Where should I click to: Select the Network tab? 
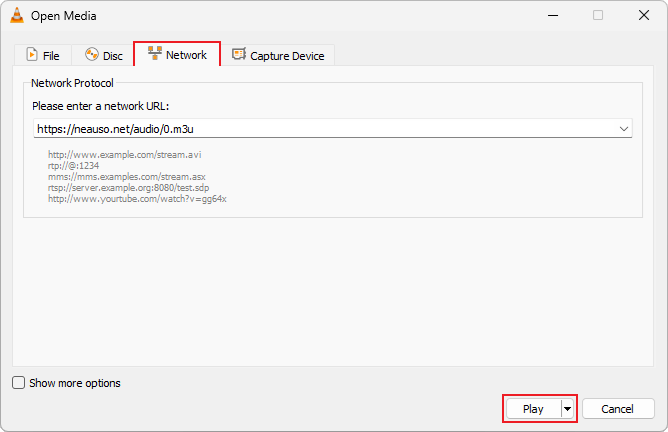pos(177,55)
